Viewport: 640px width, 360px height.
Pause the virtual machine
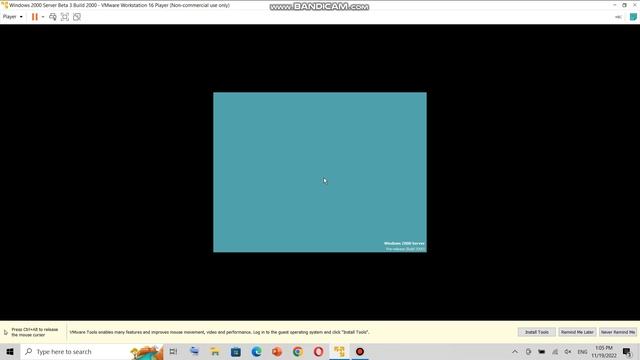(35, 17)
